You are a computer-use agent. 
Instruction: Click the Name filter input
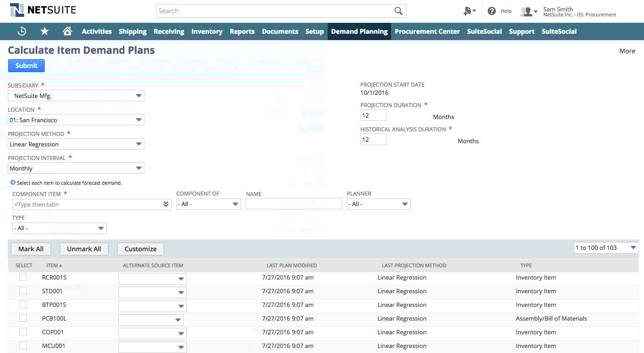[x=294, y=204]
